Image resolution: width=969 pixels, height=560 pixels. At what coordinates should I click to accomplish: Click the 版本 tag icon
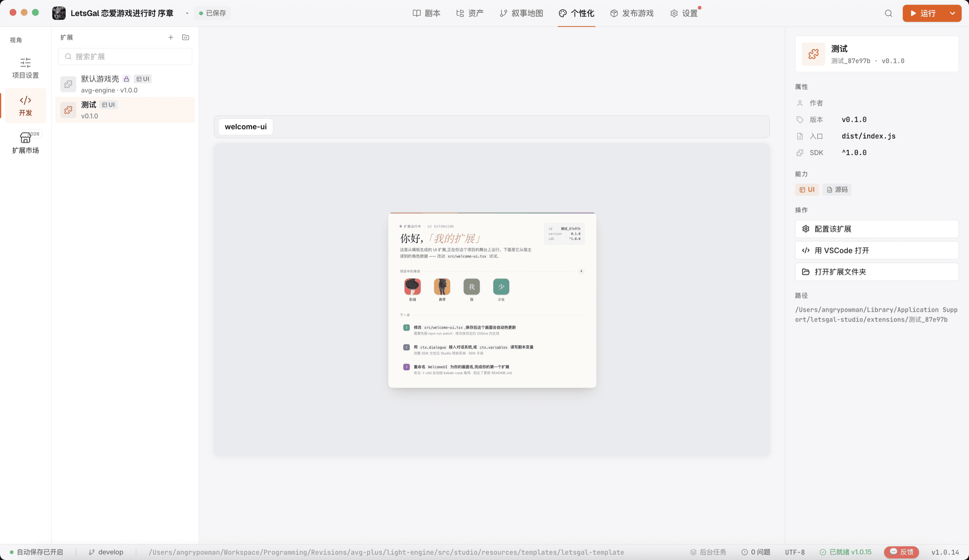pyautogui.click(x=800, y=120)
